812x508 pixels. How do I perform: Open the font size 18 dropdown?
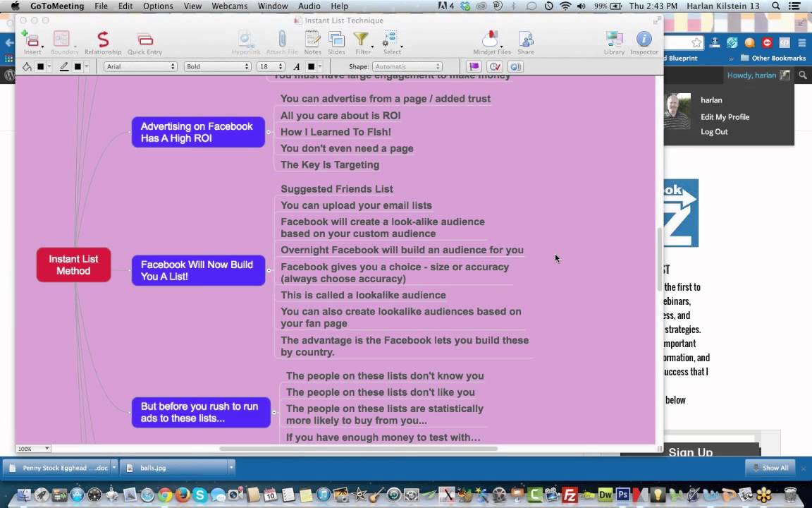(x=271, y=66)
